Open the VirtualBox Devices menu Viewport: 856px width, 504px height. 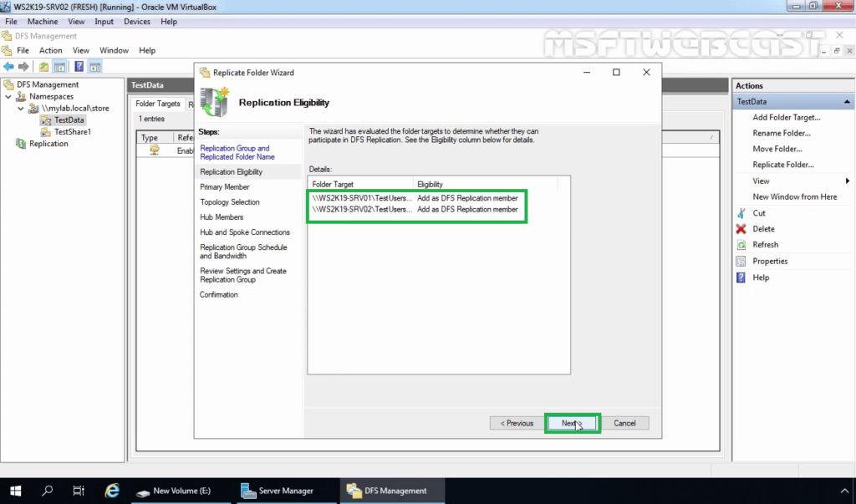click(x=137, y=21)
